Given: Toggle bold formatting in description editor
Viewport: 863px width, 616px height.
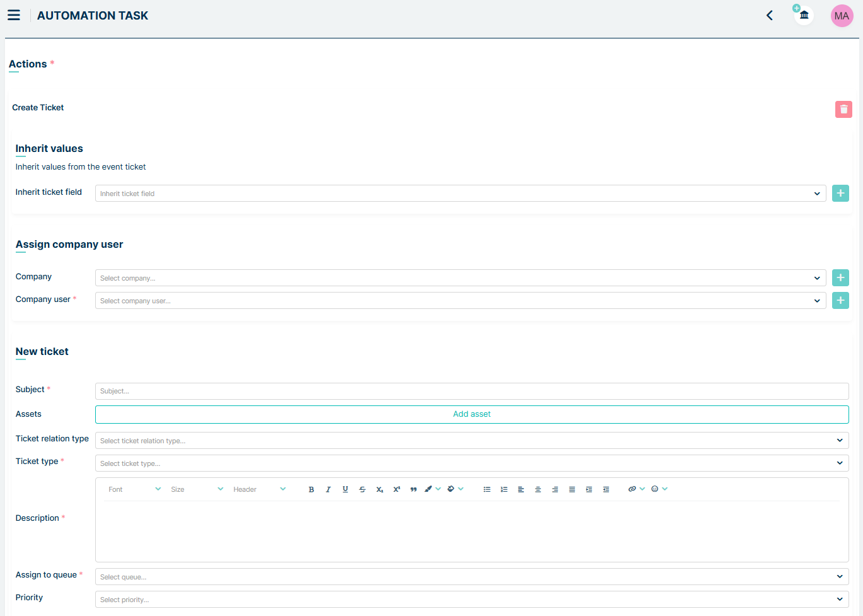Looking at the screenshot, I should click(x=311, y=489).
